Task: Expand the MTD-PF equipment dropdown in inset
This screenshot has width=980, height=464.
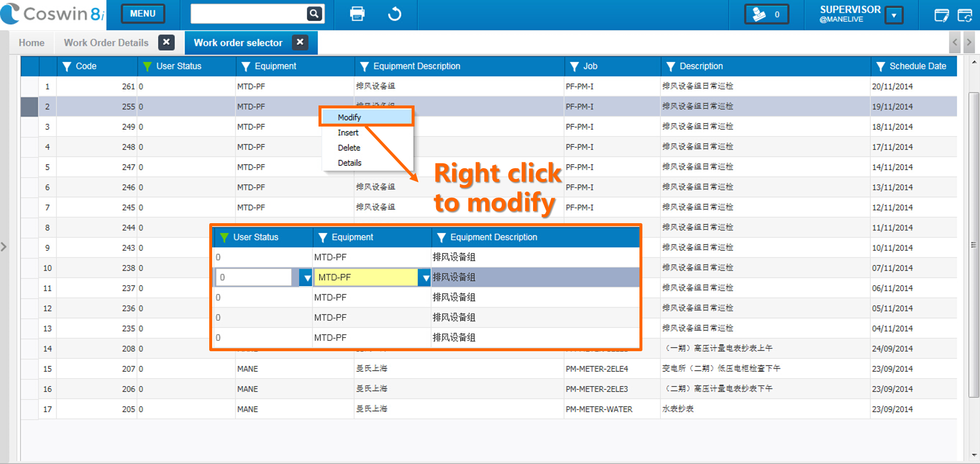Action: click(x=424, y=278)
